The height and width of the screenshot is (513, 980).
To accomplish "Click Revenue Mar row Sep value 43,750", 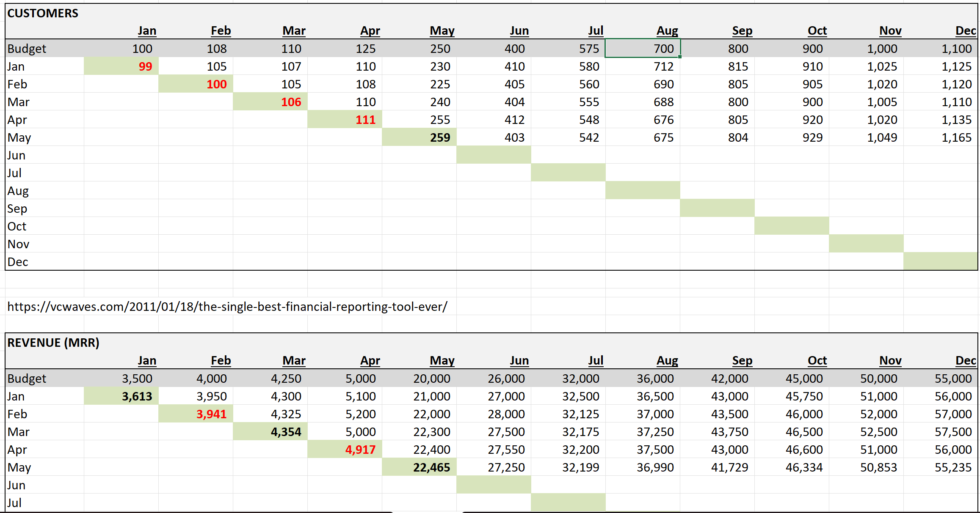I will (x=729, y=432).
